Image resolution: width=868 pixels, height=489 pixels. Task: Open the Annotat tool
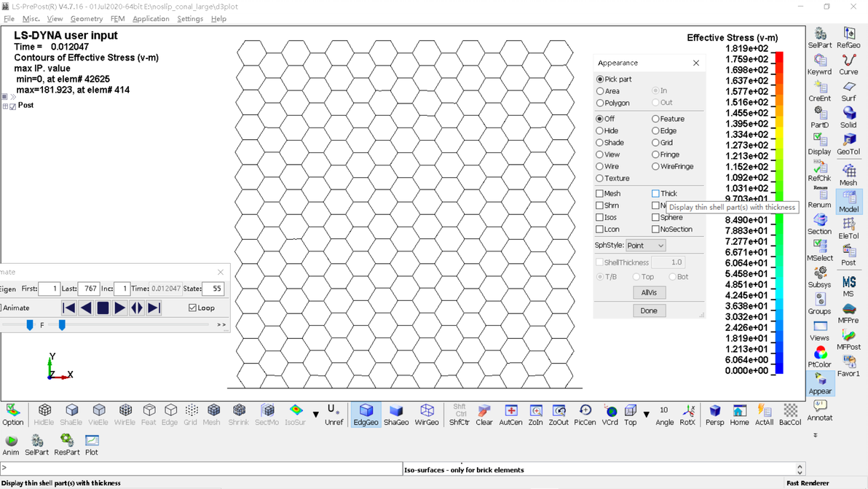click(x=820, y=410)
